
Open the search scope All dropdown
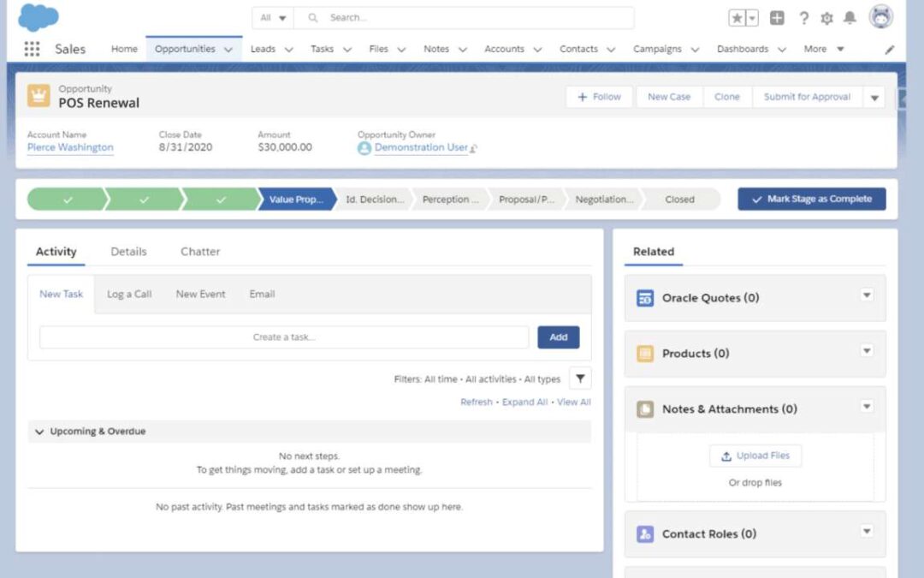273,18
